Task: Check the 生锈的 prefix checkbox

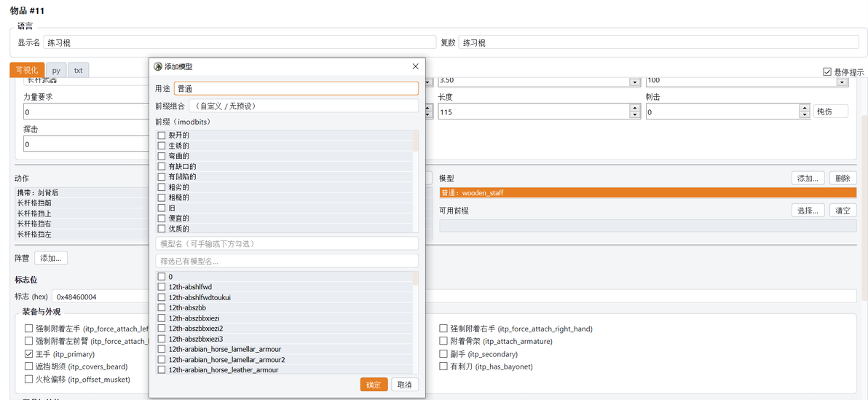Action: 162,146
